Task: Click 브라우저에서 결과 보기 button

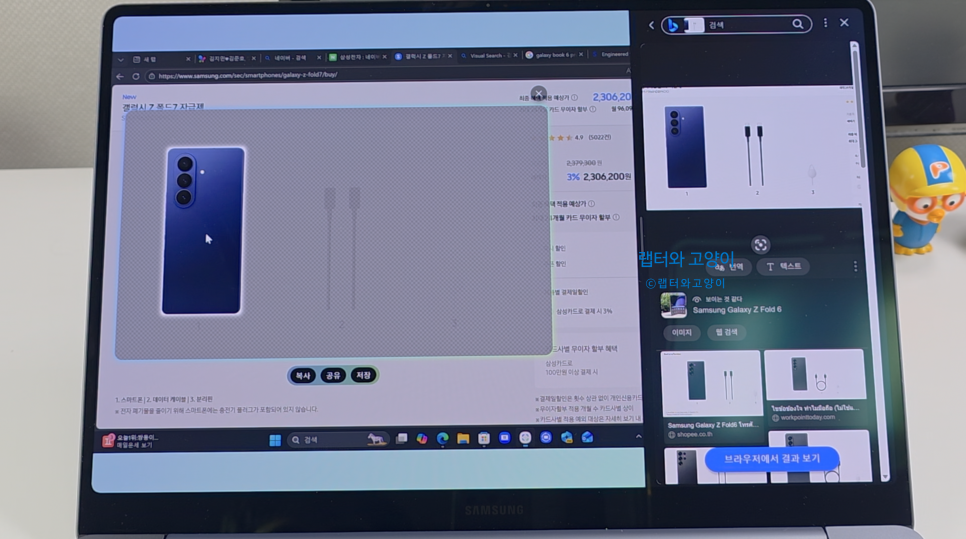Action: (772, 459)
